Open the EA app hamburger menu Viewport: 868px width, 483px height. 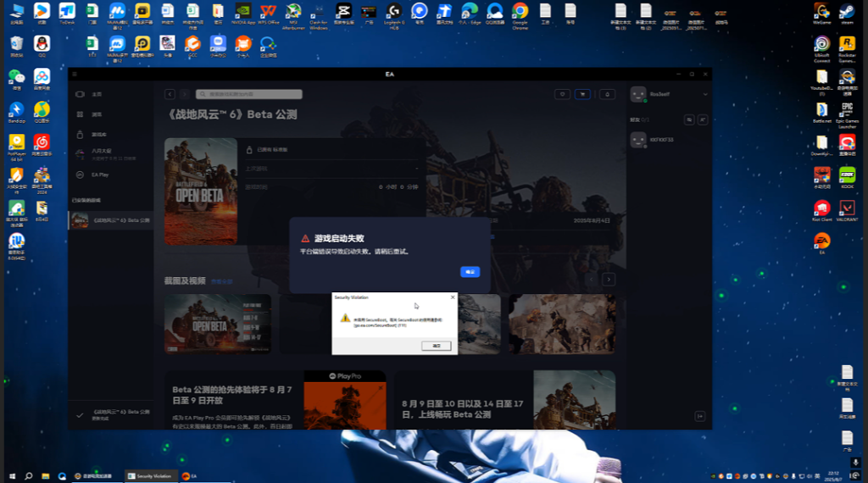tap(75, 74)
